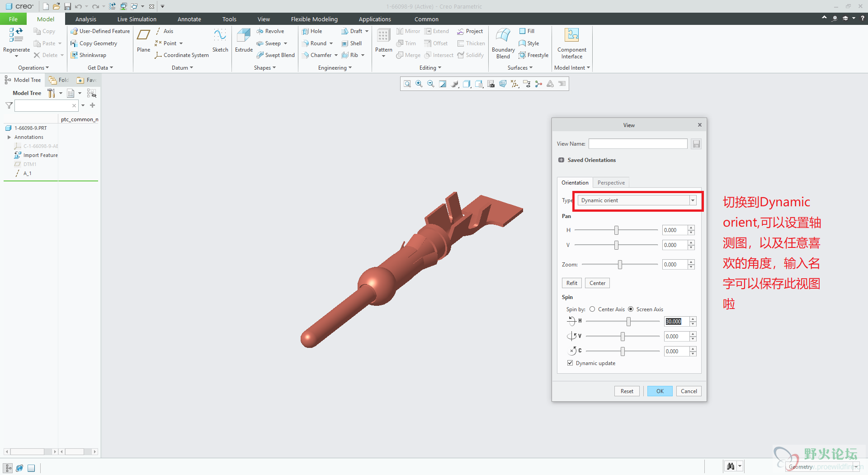Click the Shrinkwrap tool
The width and height of the screenshot is (868, 475).
coord(88,55)
